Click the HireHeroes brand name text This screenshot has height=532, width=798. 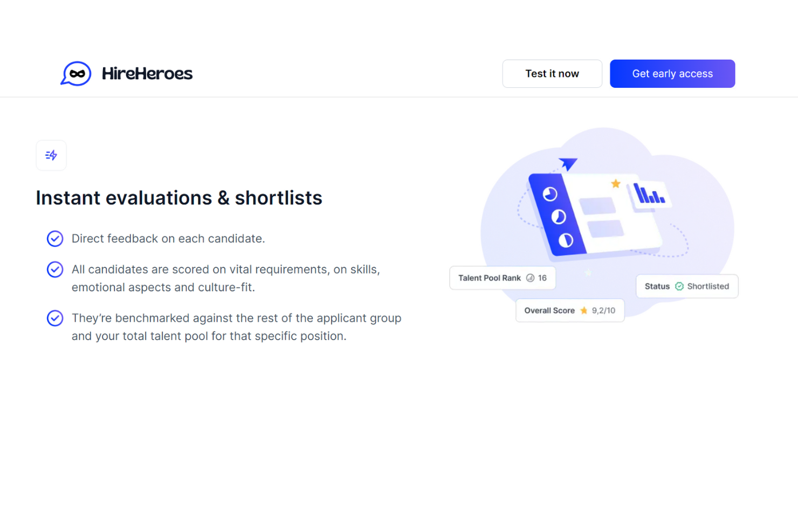[147, 73]
